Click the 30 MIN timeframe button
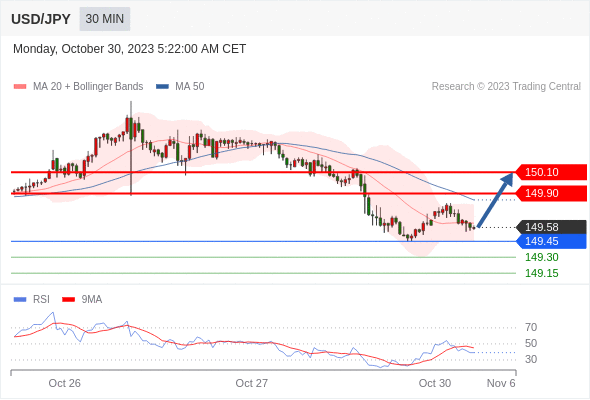Viewport: 590px width, 400px height. coord(105,19)
